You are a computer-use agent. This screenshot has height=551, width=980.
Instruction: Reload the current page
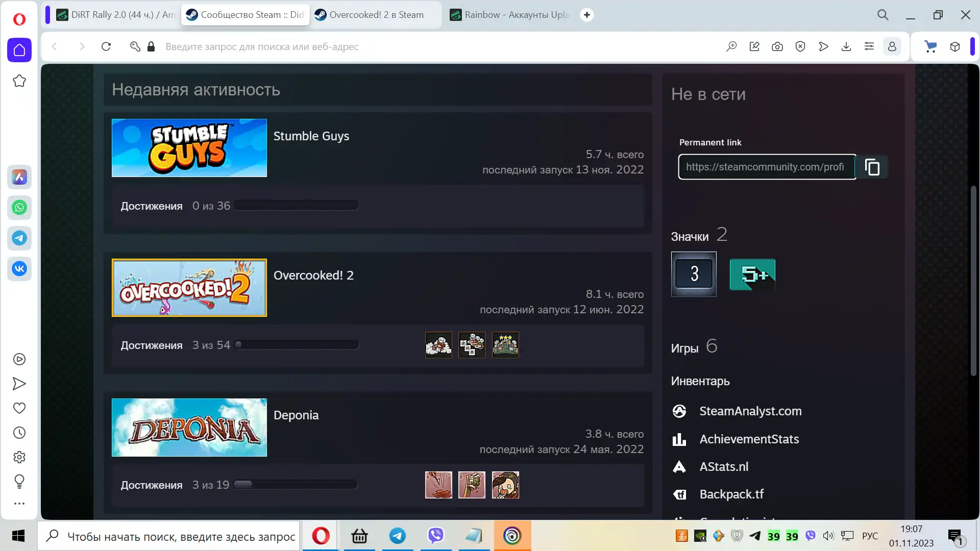106,46
